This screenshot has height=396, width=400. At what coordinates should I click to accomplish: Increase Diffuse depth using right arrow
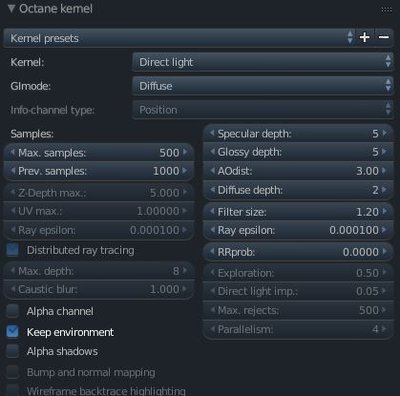click(385, 190)
